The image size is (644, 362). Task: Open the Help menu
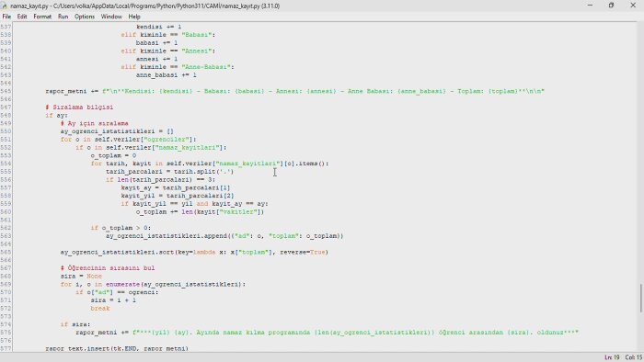click(134, 17)
